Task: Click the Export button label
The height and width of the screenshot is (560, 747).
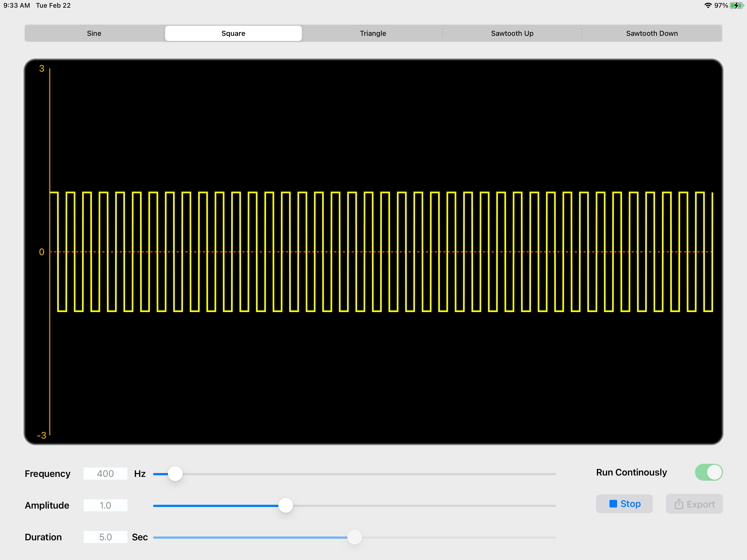Action: [701, 504]
